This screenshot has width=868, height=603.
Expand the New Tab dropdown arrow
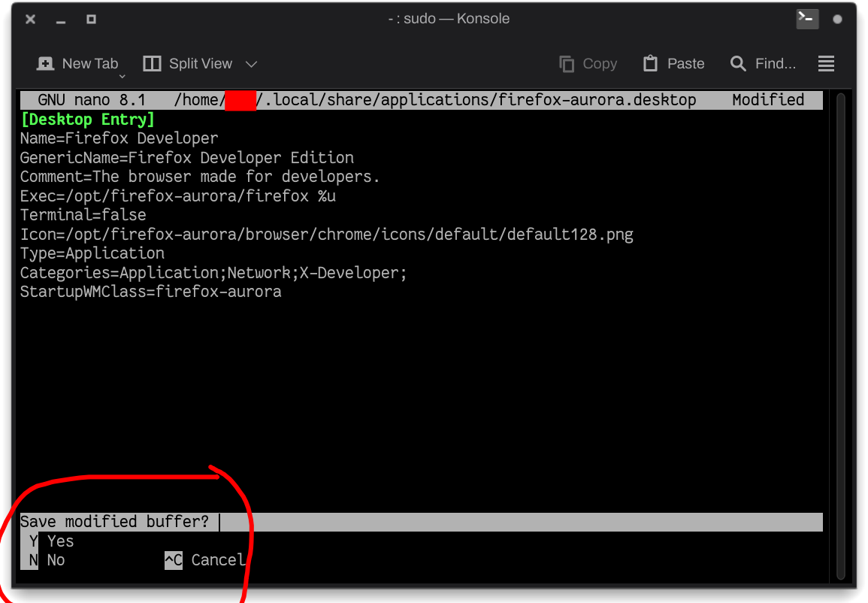(122, 77)
